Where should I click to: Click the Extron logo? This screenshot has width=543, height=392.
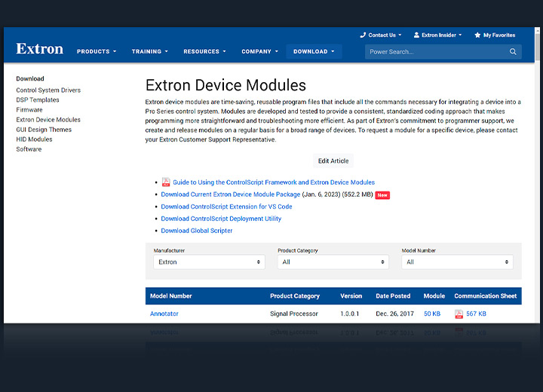point(39,49)
